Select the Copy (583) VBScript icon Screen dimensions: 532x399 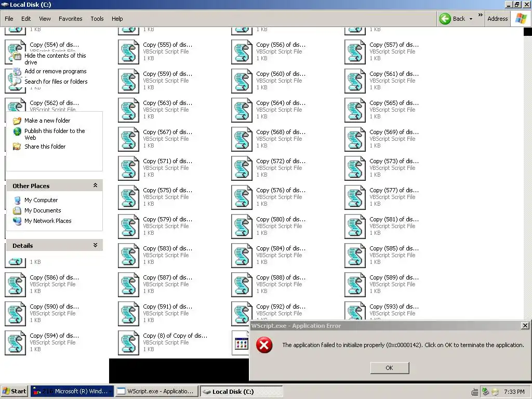click(129, 256)
